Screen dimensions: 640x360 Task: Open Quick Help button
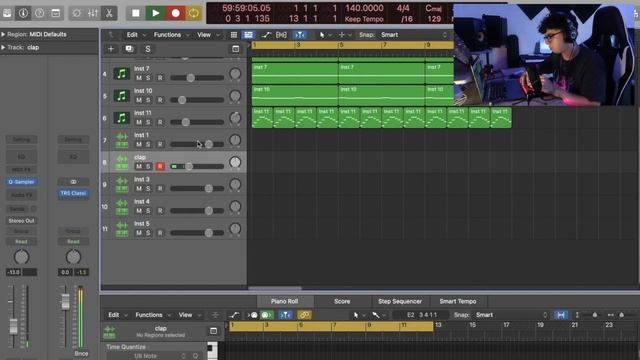click(40, 13)
